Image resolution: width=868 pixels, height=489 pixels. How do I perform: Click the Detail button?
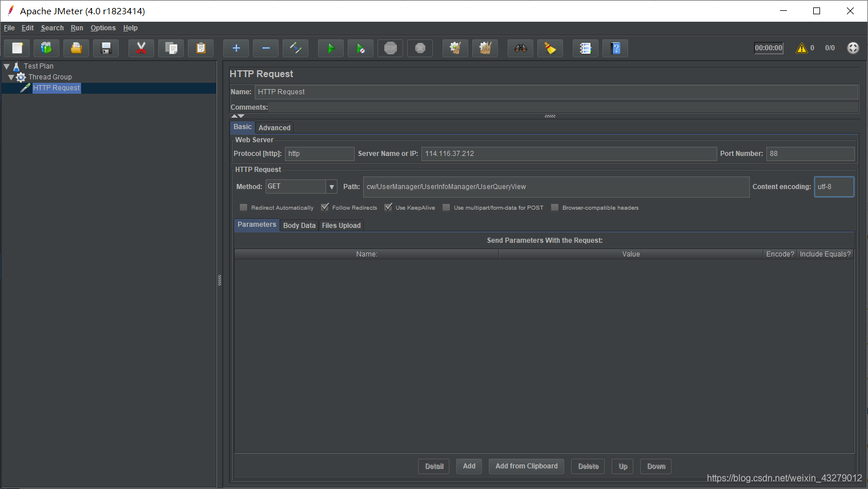tap(434, 467)
